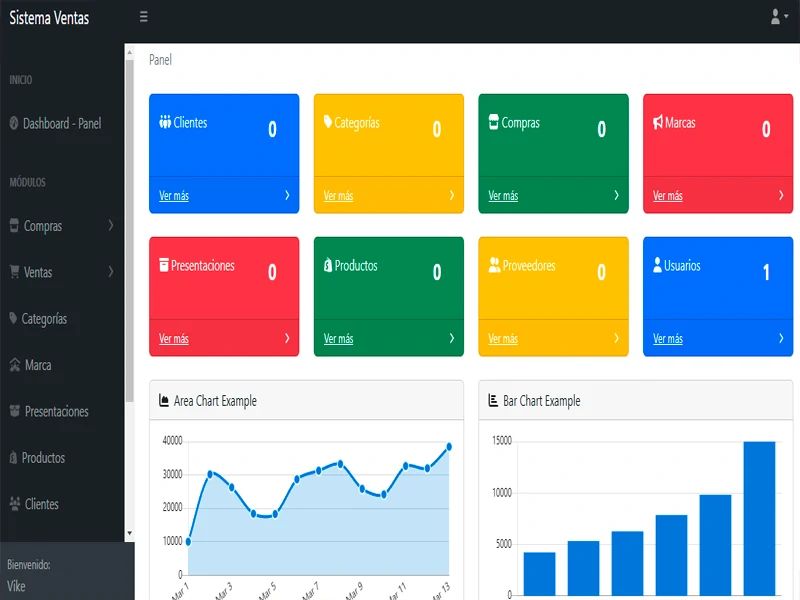Click the Categorías tag icon on yellow card
The width and height of the screenshot is (800, 600).
[328, 122]
